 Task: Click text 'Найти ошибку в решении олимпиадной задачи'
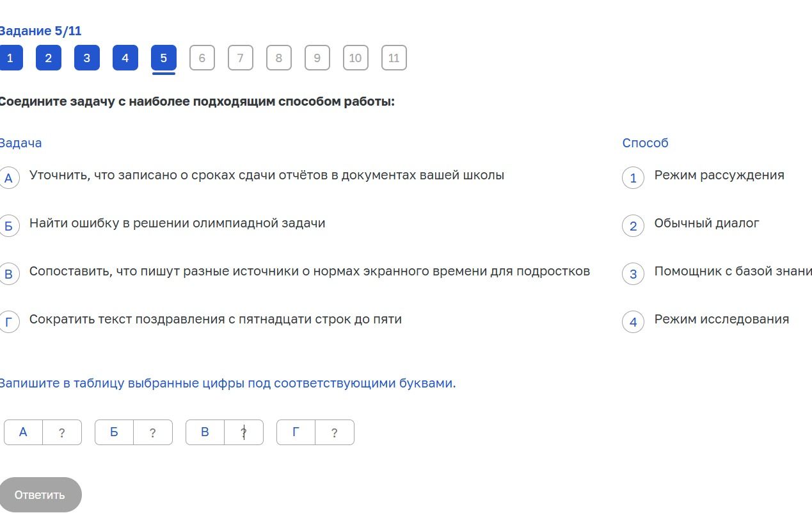(177, 224)
